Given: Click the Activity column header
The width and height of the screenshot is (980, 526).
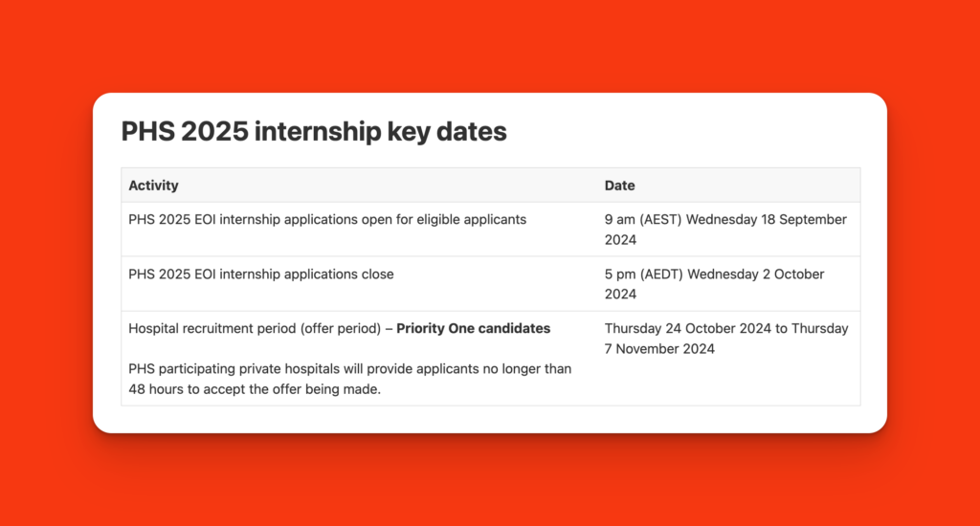Looking at the screenshot, I should pos(153,186).
